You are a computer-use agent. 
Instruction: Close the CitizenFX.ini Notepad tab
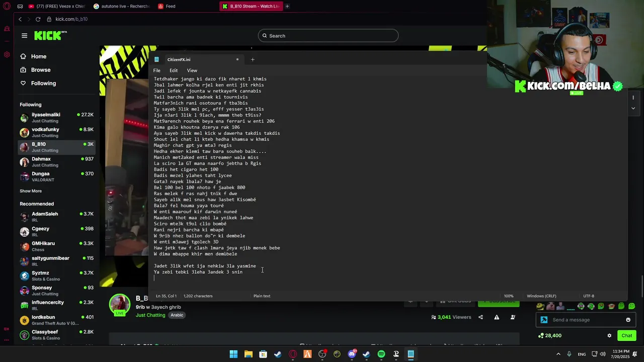[237, 59]
